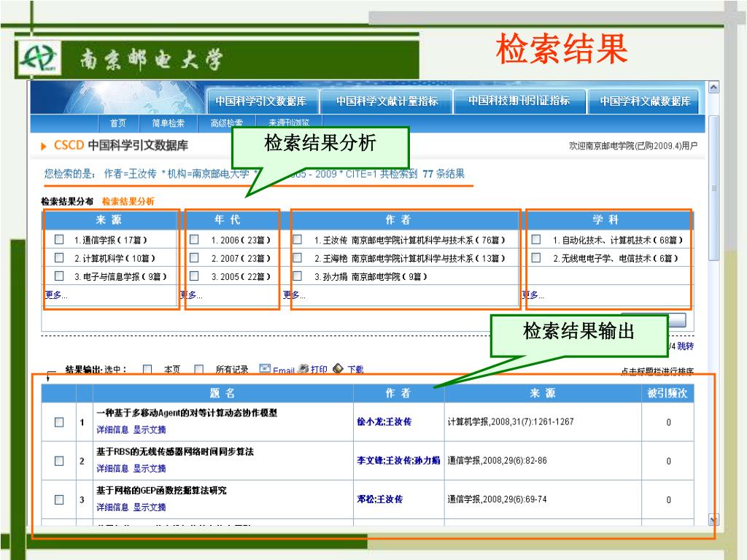Select result row 1 checkbox
This screenshot has height=560, width=747.
click(x=59, y=422)
